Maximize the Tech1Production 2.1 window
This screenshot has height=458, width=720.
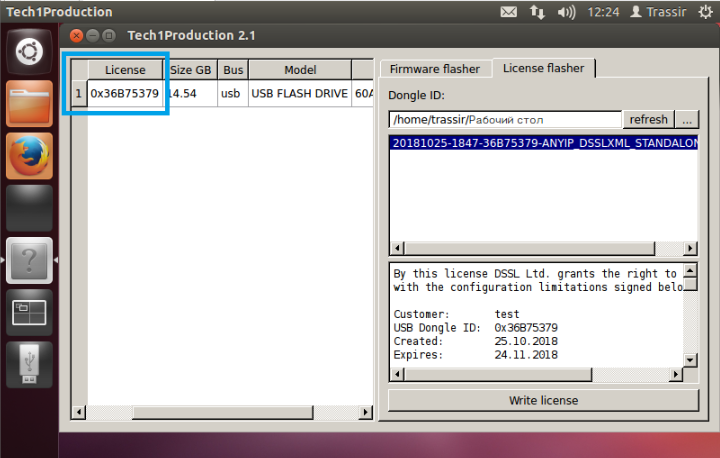point(109,35)
